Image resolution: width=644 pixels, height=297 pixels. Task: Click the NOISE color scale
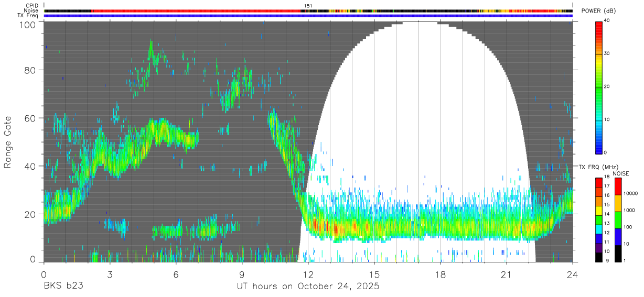pyautogui.click(x=618, y=220)
